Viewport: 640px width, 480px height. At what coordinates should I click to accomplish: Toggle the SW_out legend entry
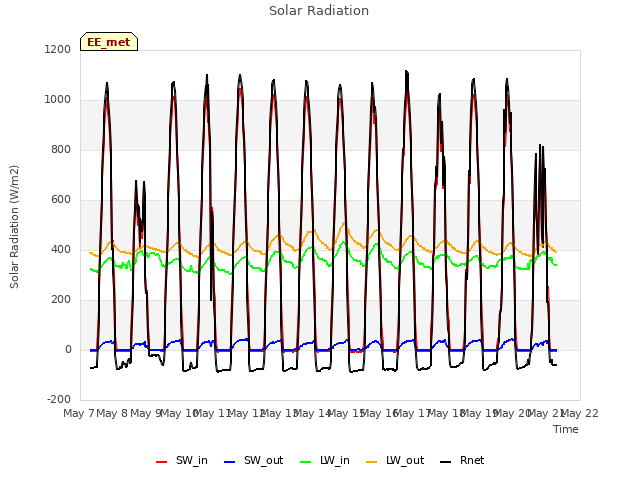pyautogui.click(x=253, y=461)
